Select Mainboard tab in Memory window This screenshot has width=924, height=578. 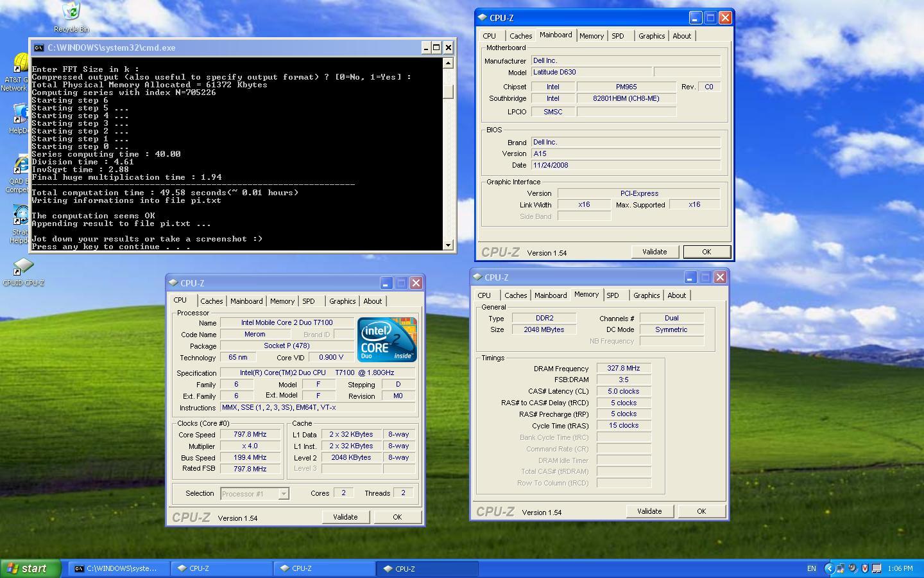tap(551, 295)
